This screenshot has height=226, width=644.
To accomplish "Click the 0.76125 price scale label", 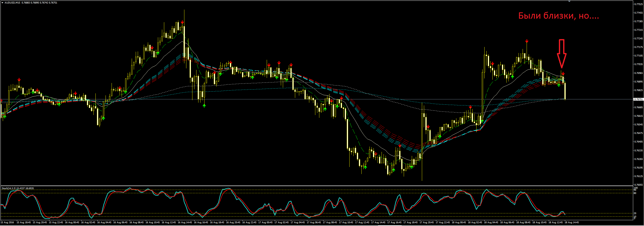I will tap(638, 176).
